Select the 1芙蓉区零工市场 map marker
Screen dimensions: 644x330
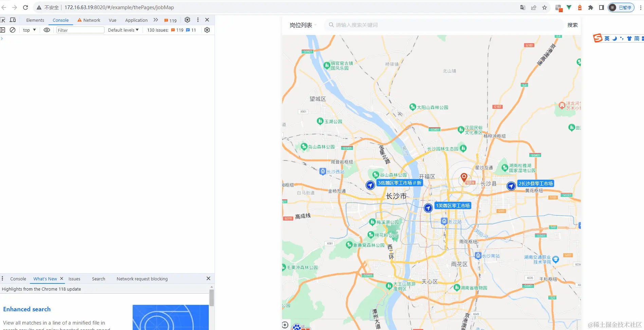pos(428,208)
